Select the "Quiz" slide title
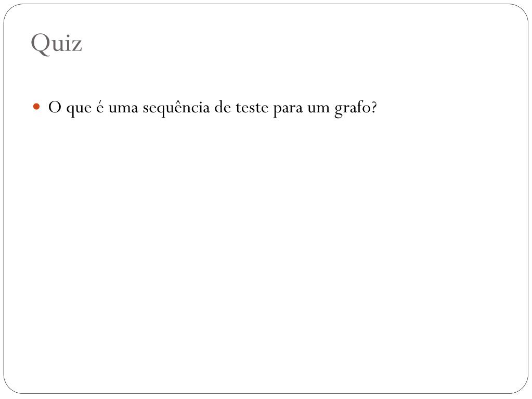532x399 pixels. (x=56, y=44)
